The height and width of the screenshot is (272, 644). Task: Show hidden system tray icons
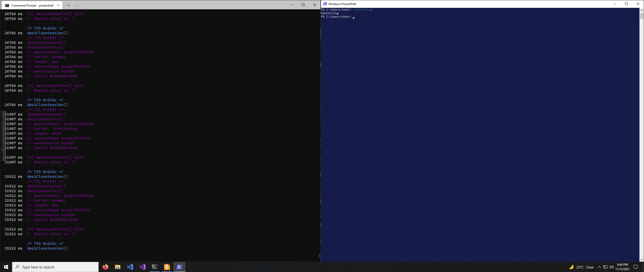coord(599,267)
